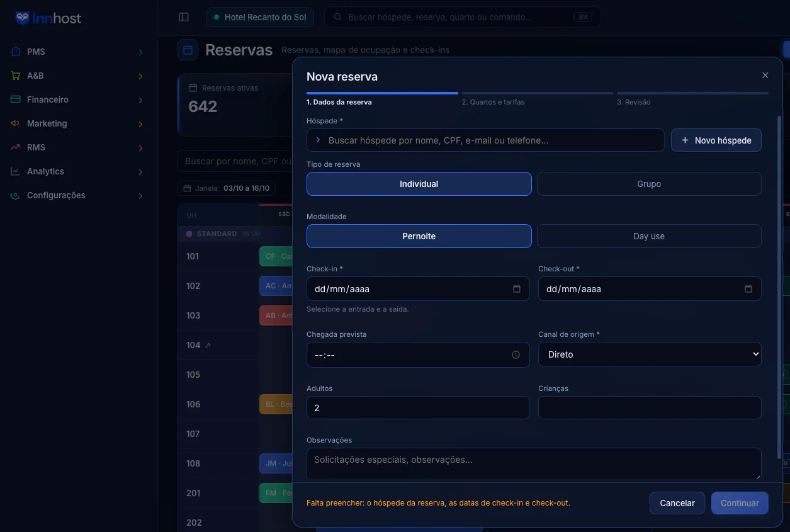The height and width of the screenshot is (532, 790).
Task: Go to step 1 Dados da reserva
Action: [382, 99]
